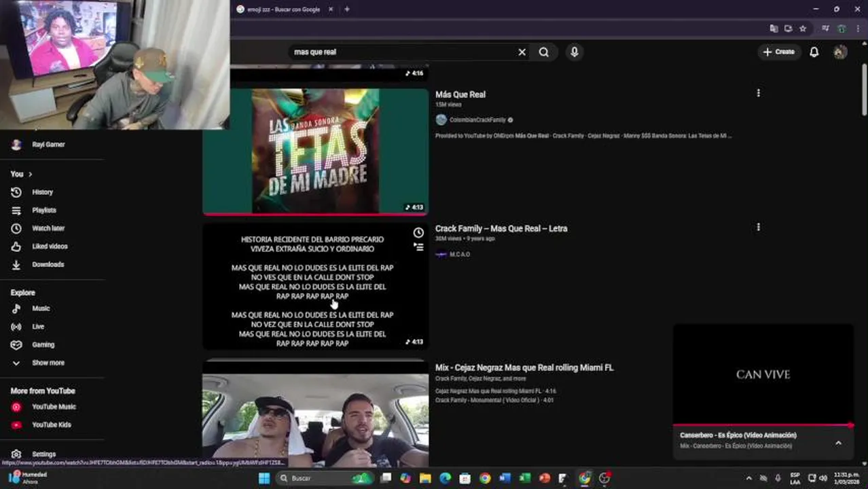This screenshot has height=489, width=868.
Task: Open options for Más Que Real video
Action: (x=758, y=93)
